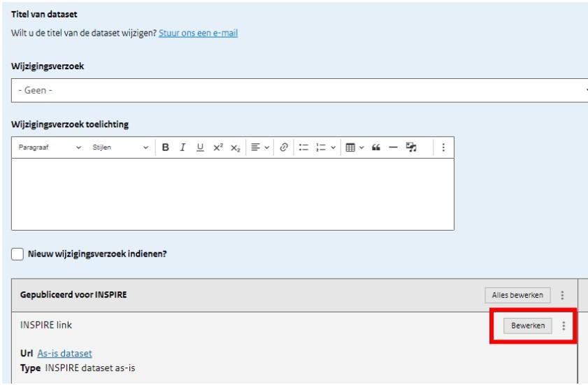Insert a bulleted list

[x=303, y=147]
